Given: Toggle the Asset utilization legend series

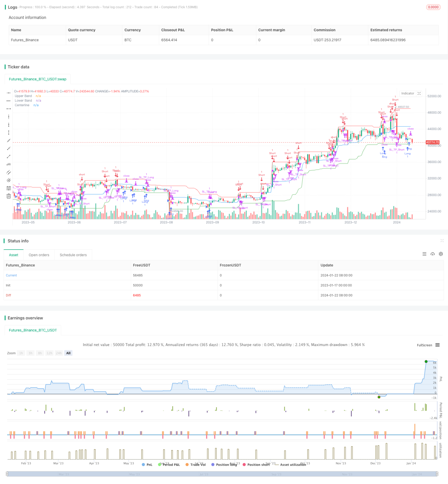Looking at the screenshot, I should tap(291, 465).
